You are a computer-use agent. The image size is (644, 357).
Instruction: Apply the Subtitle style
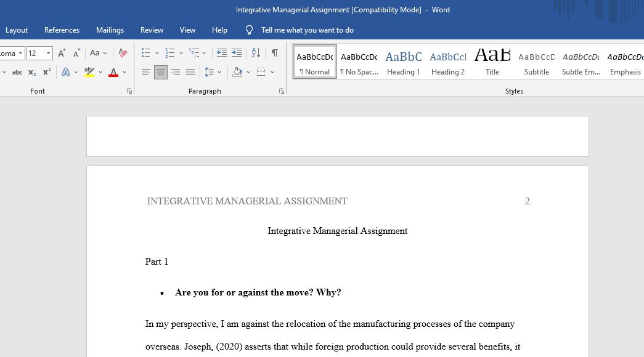536,62
